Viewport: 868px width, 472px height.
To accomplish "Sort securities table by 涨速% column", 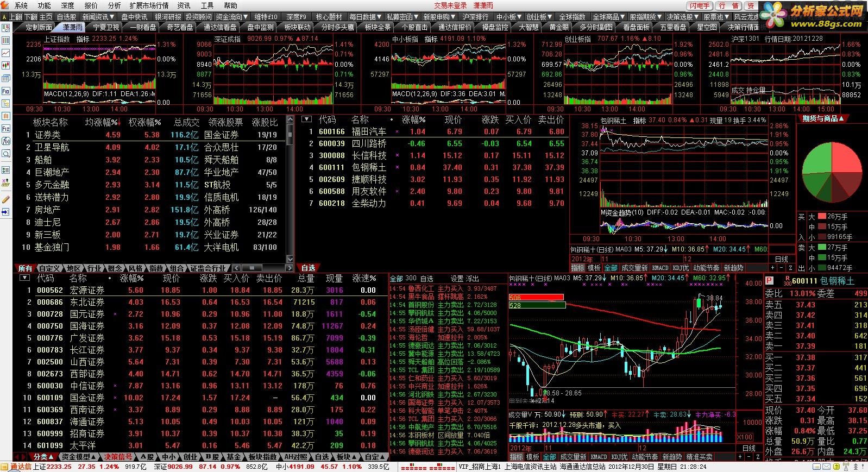I will (x=364, y=278).
